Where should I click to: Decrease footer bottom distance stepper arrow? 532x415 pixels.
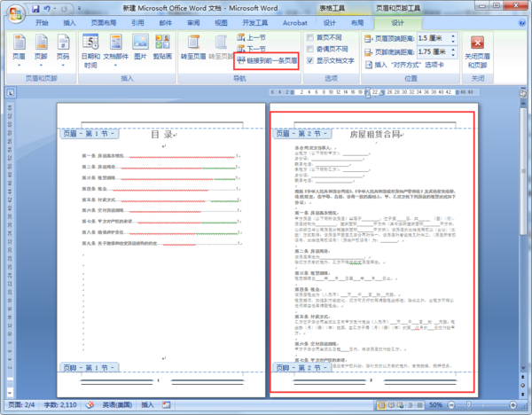[453, 55]
